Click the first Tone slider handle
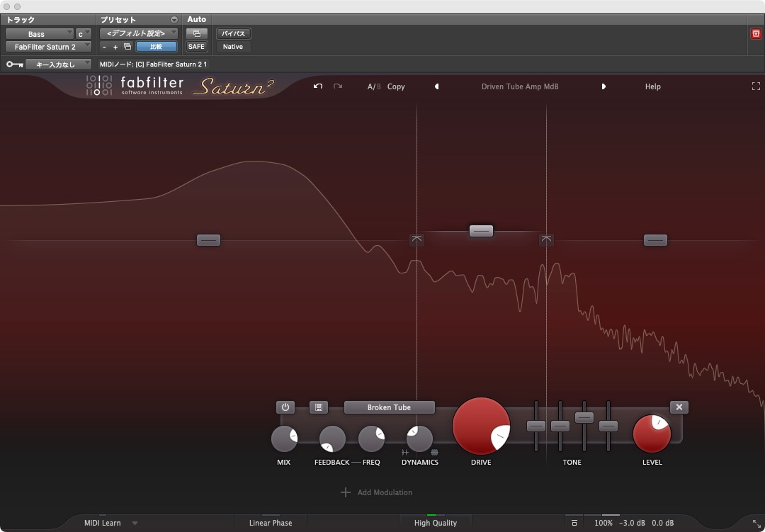The width and height of the screenshot is (765, 532). [536, 426]
